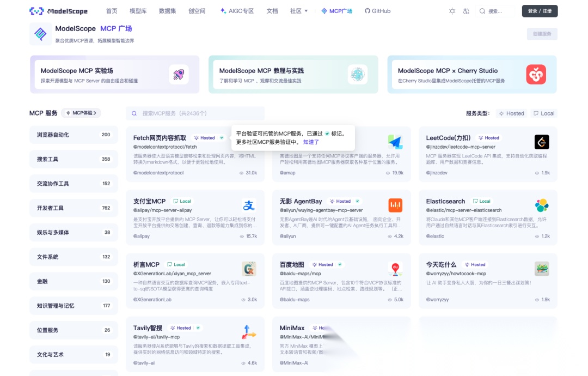Click the MCP广场 diamond logo icon
This screenshot has width=588, height=376.
[x=40, y=34]
